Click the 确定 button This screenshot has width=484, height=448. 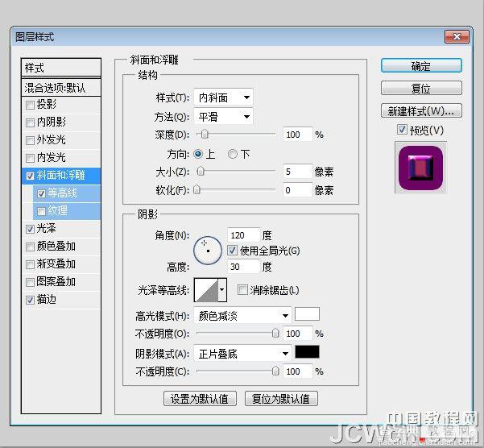pos(421,66)
